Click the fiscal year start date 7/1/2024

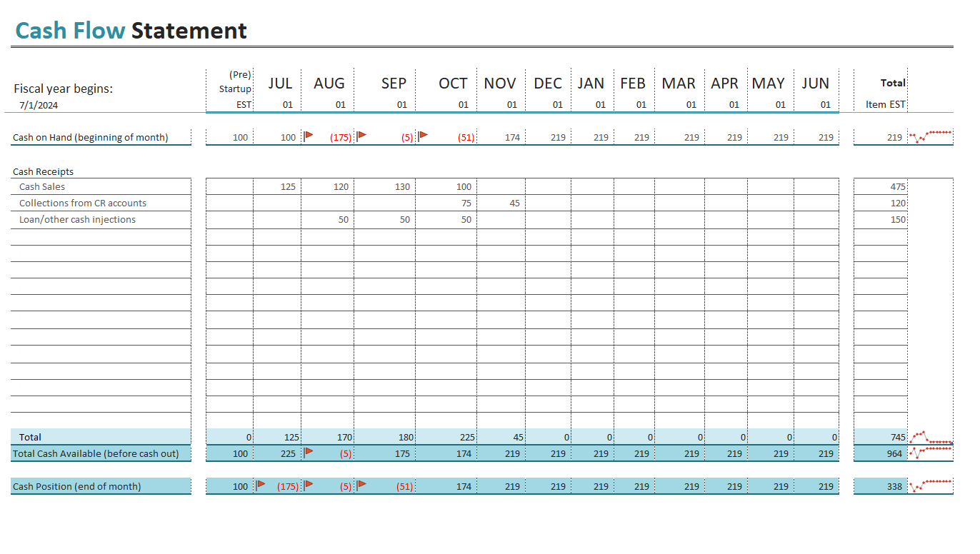39,105
